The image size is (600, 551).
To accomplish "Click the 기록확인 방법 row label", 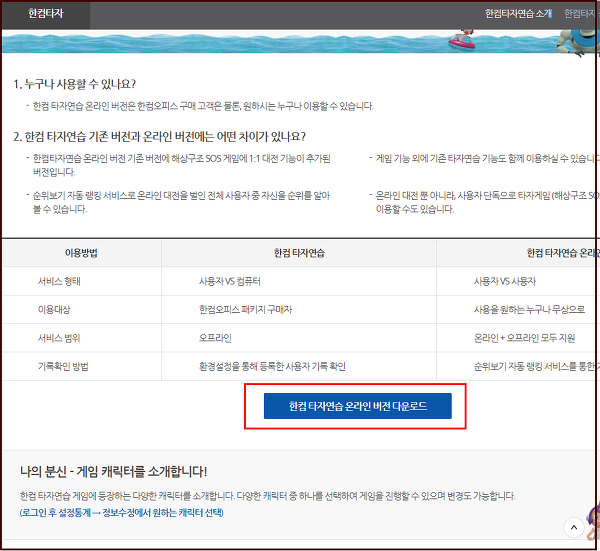I will [63, 366].
